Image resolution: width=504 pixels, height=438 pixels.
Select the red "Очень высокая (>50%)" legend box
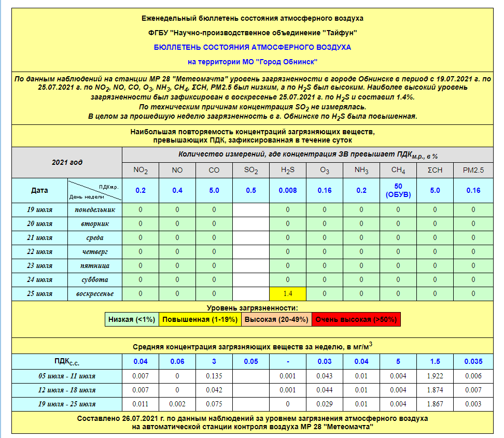pyautogui.click(x=356, y=319)
